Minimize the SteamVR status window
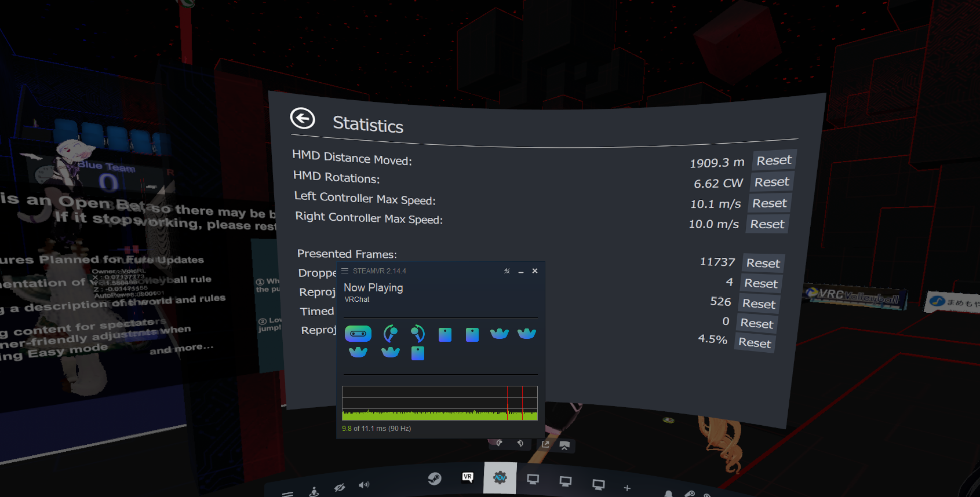Image resolution: width=980 pixels, height=497 pixels. coord(521,271)
